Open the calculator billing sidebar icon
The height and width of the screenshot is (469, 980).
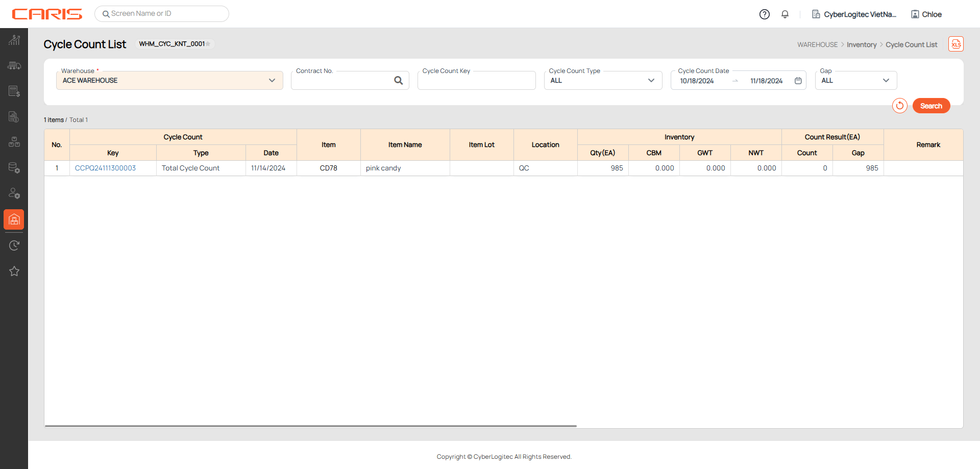pos(14,91)
